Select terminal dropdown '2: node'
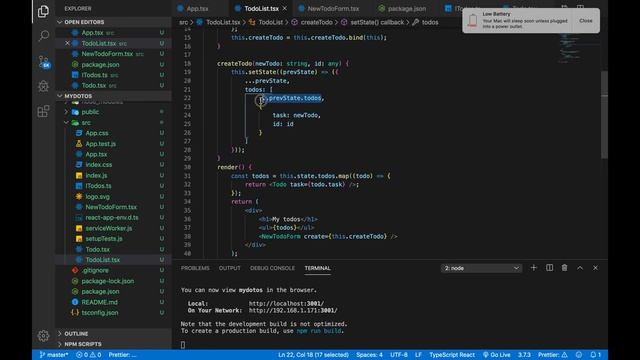This screenshot has width=640, height=360. [481, 268]
